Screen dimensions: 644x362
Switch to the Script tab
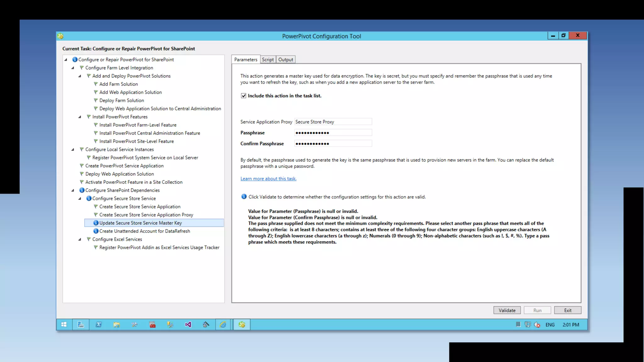268,60
